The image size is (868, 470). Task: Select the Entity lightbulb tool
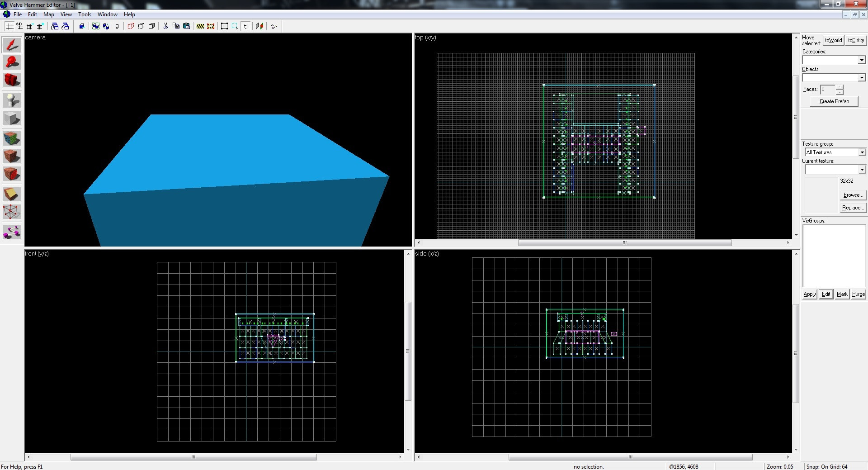(x=12, y=100)
